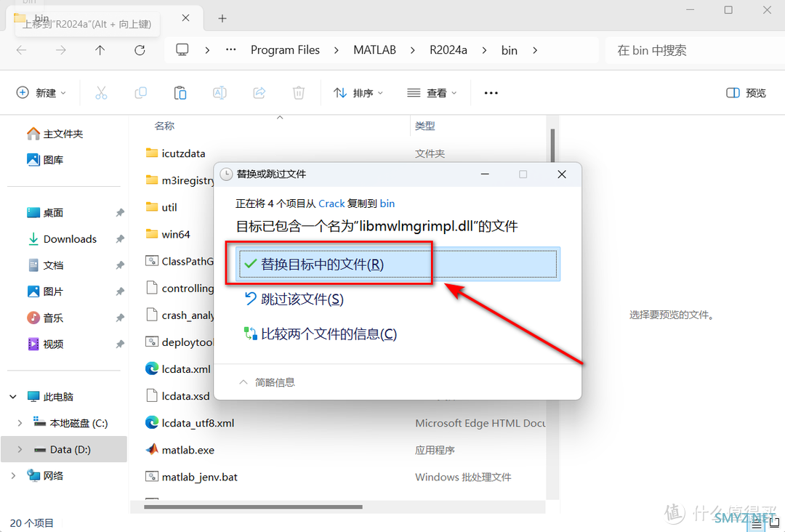The height and width of the screenshot is (532, 785).
Task: Click R2024a in address bar
Action: click(448, 50)
